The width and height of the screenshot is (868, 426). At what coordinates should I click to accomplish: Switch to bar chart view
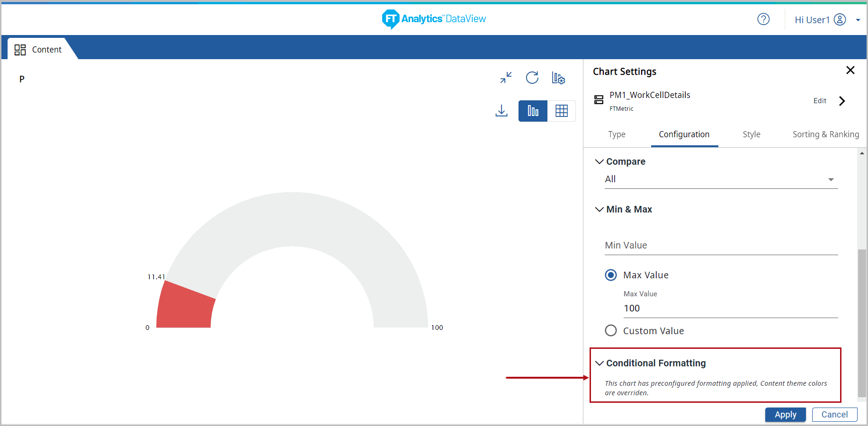[533, 111]
